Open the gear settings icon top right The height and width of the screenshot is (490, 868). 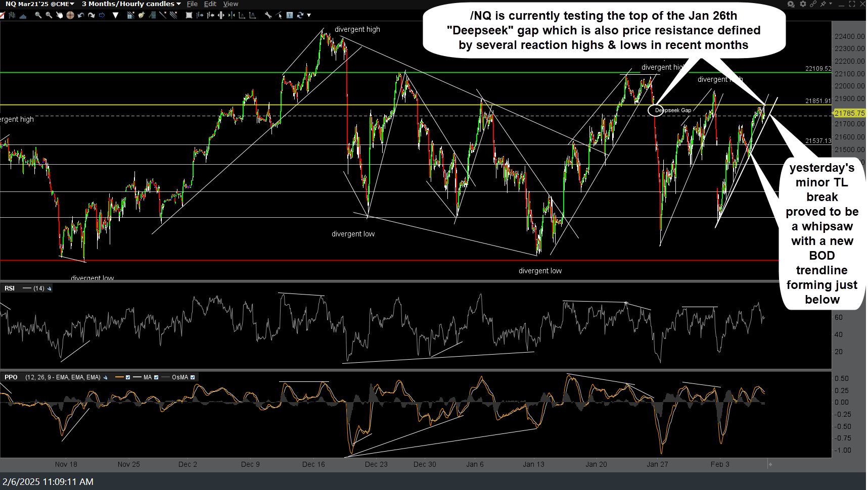coord(803,4)
